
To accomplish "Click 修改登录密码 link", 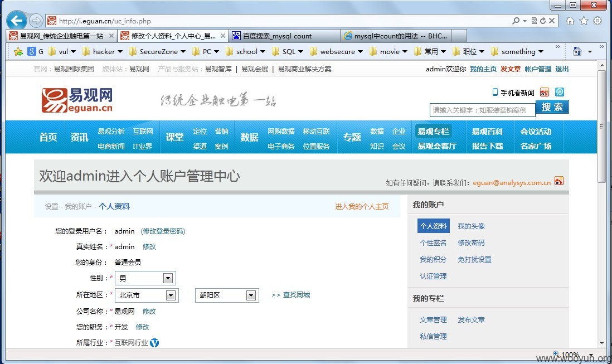I will pos(163,231).
